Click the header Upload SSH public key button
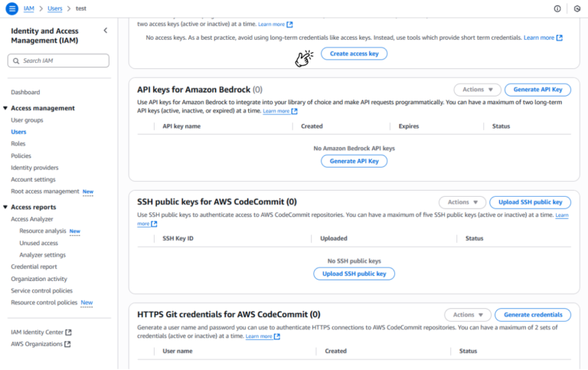This screenshot has width=588, height=370. [x=530, y=202]
